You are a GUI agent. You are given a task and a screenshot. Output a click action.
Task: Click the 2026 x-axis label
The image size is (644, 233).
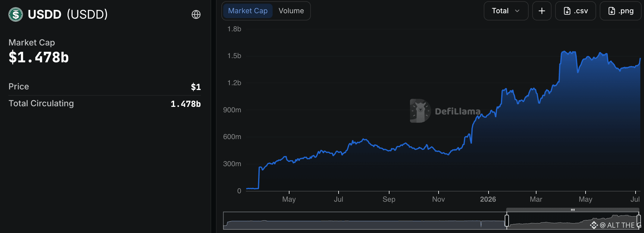488,199
